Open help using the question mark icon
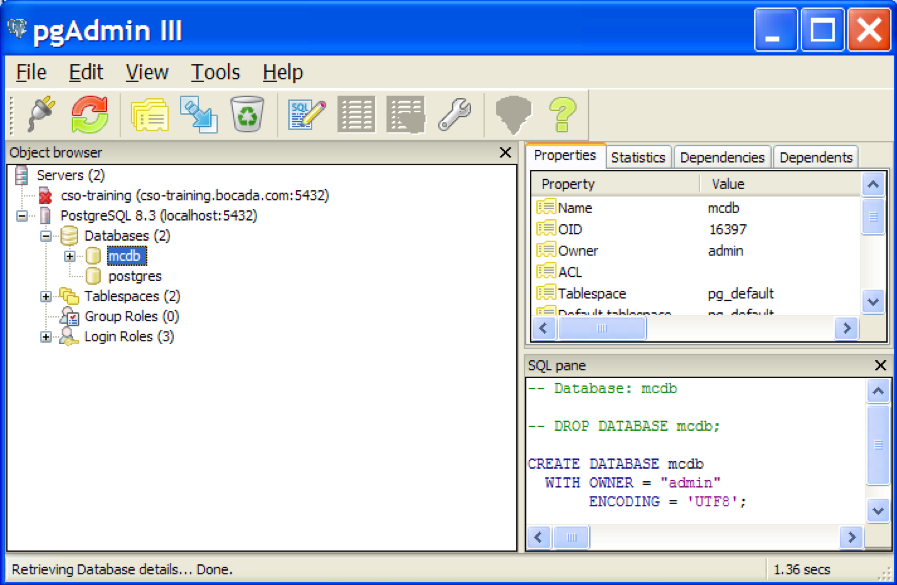Viewport: 897px width, 585px height. click(x=562, y=114)
